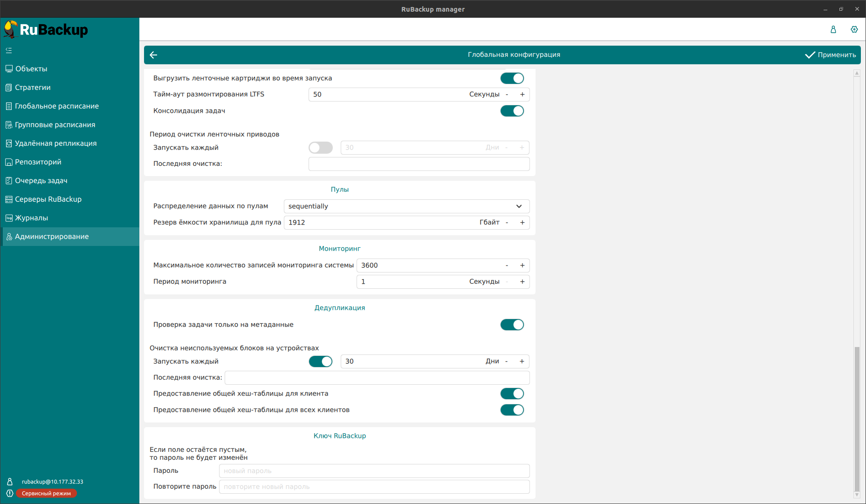
Task: Click the Серверы RuBackup icon
Action: [9, 199]
